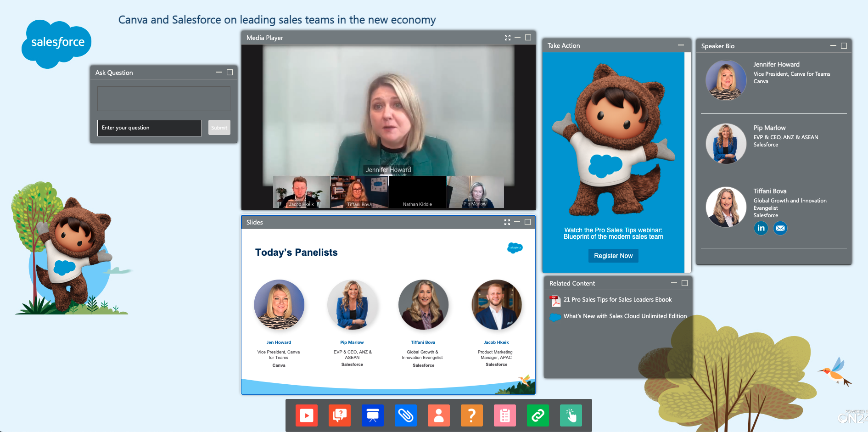This screenshot has height=432, width=868.
Task: Click the paperclip resources dock icon
Action: tap(405, 415)
